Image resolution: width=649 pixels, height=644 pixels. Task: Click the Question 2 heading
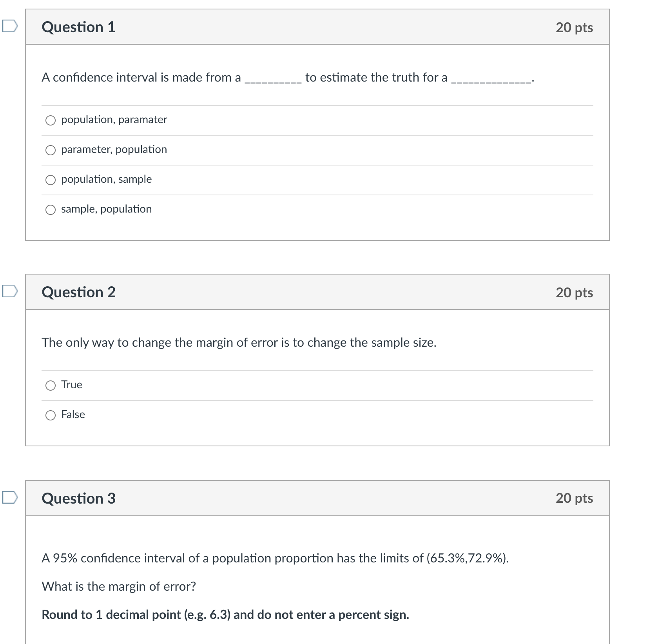coord(78,292)
